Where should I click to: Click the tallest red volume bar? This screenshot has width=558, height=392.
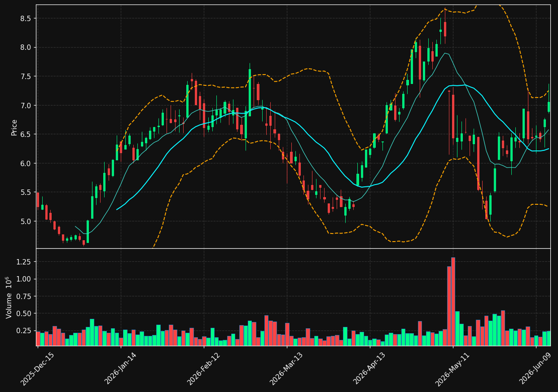(453, 301)
